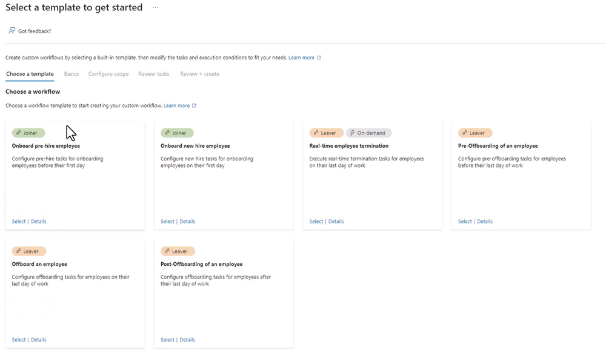Switch to the Basics tab
The height and width of the screenshot is (364, 606).
tap(71, 73)
